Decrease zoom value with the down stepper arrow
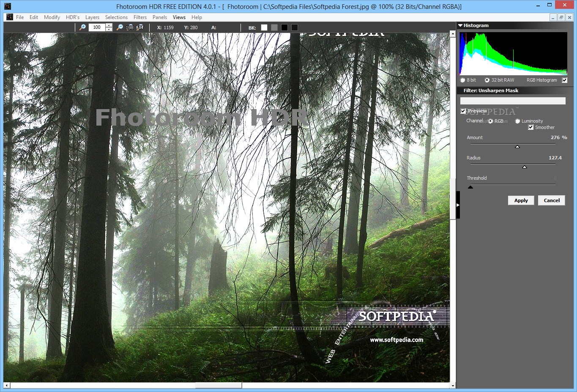577x392 pixels. click(x=109, y=29)
